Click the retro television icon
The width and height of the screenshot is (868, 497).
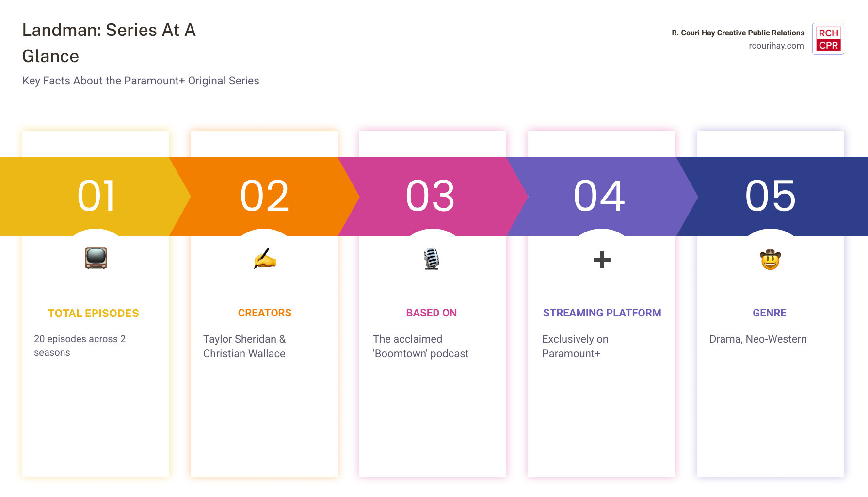(96, 258)
